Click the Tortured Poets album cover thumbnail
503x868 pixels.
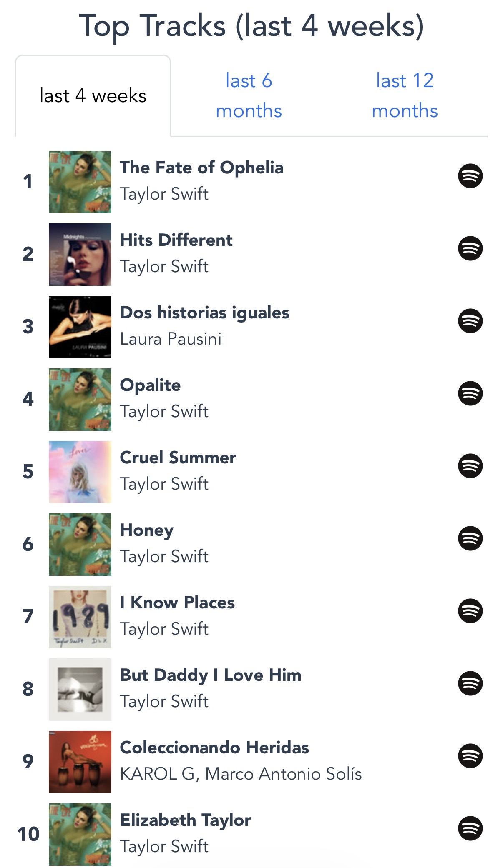click(80, 690)
